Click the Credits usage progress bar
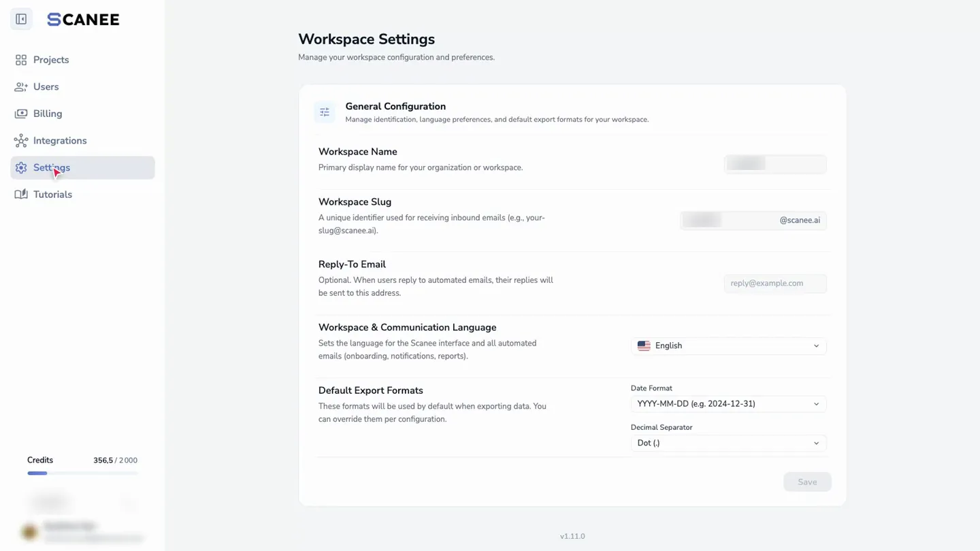This screenshot has width=980, height=551. 82,473
